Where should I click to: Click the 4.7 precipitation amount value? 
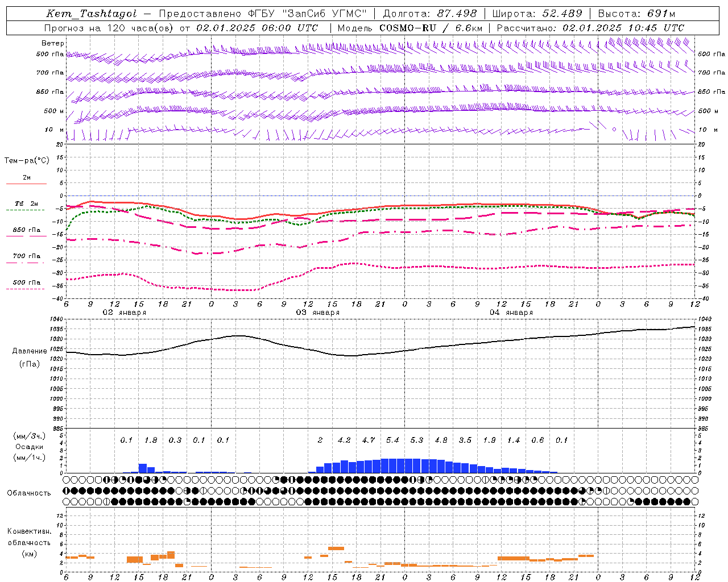point(369,440)
